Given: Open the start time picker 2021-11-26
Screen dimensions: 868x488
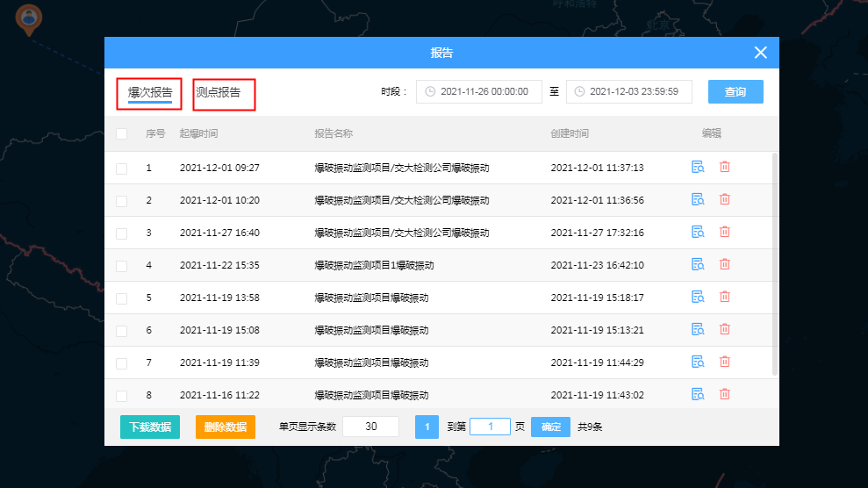Looking at the screenshot, I should 479,91.
